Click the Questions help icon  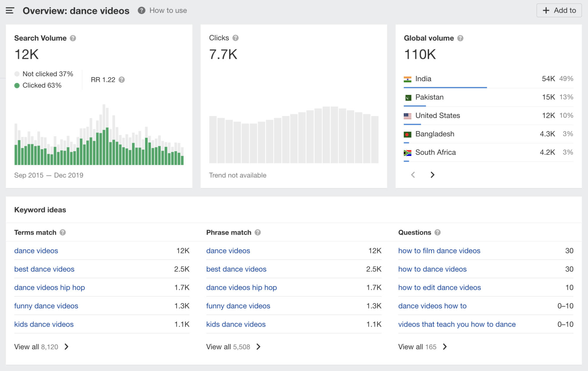(438, 232)
